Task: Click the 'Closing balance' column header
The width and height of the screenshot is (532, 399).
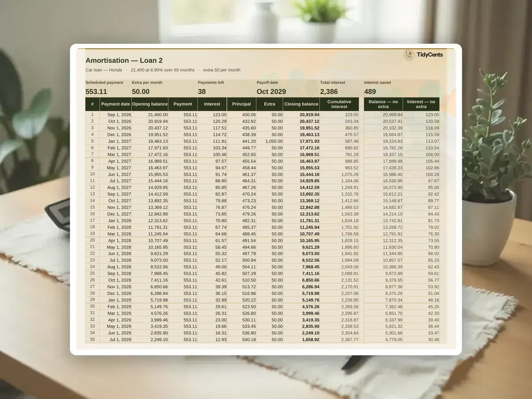Action: [x=301, y=104]
